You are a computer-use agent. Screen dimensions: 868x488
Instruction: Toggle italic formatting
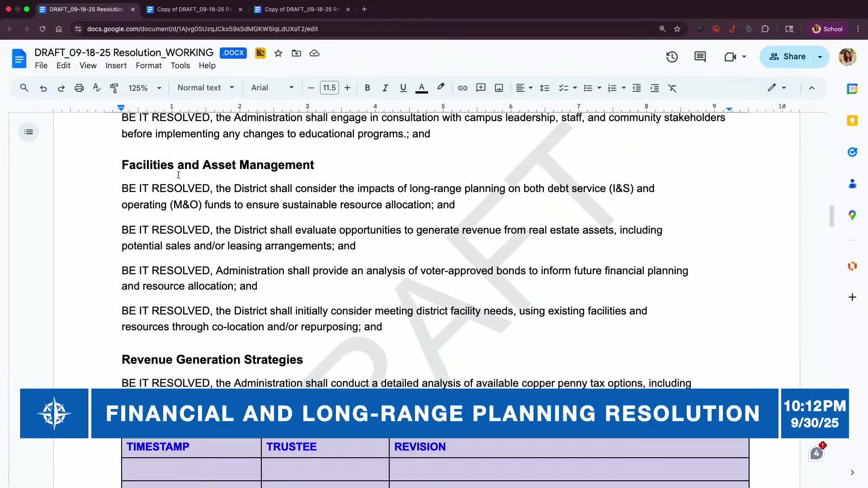(385, 88)
